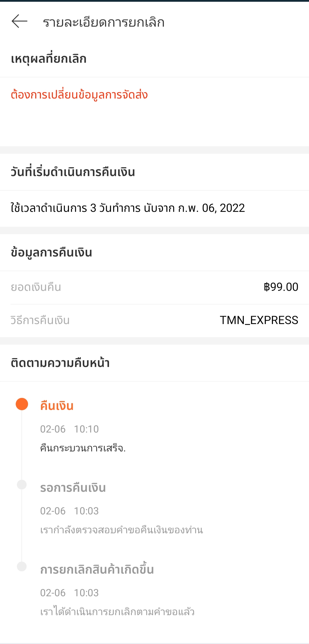This screenshot has width=309, height=644.
Task: Tap the back arrow icon
Action: pos(19,21)
